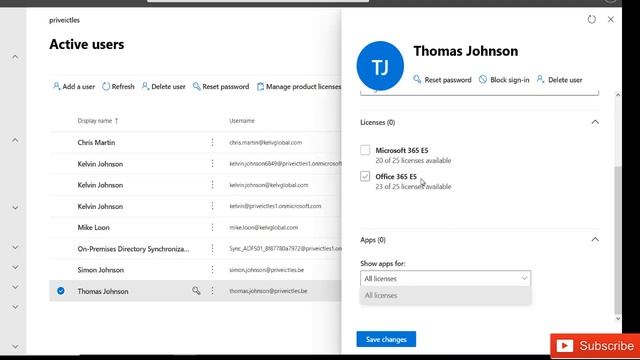
Task: Reset password in Thomas Johnson panel
Action: pos(442,80)
